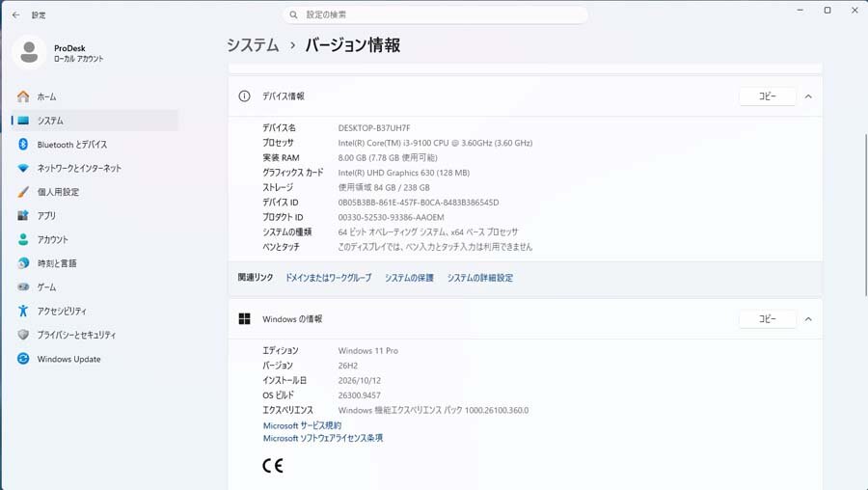Click the Windows logo icon in info section
The height and width of the screenshot is (490, 868).
pos(244,318)
